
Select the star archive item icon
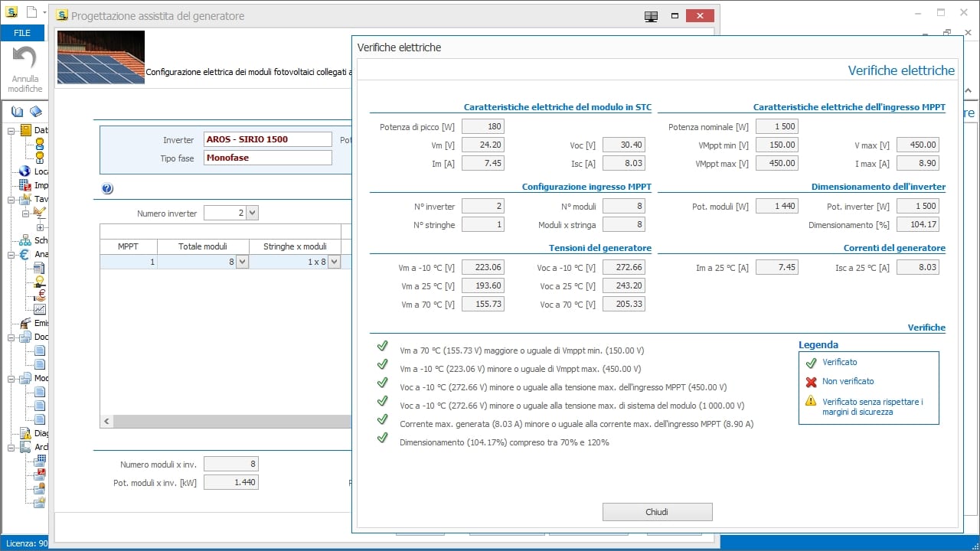(40, 502)
